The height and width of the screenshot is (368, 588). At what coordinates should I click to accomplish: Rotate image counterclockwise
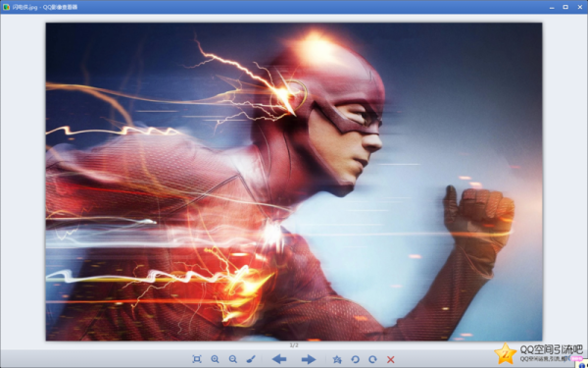[355, 359]
